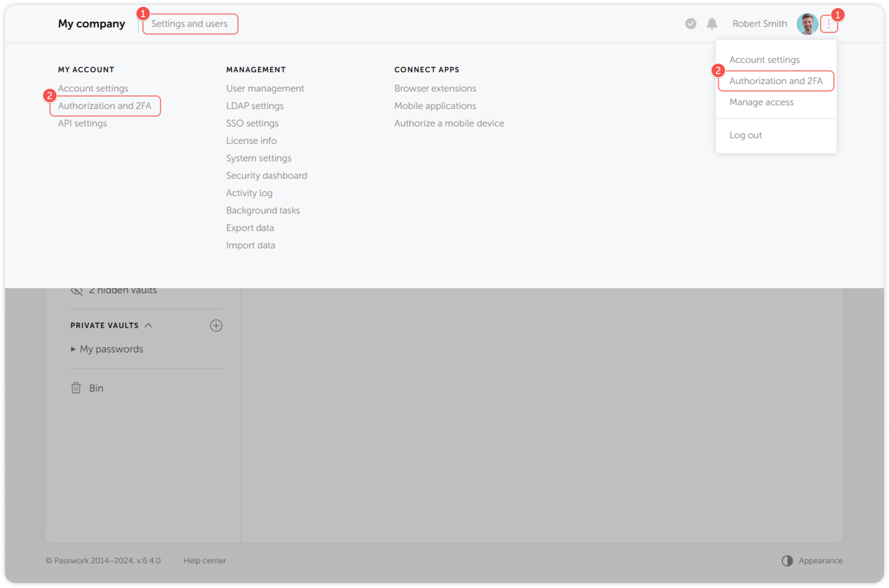Expand the My passwords vault
This screenshot has width=889, height=588.
point(111,349)
